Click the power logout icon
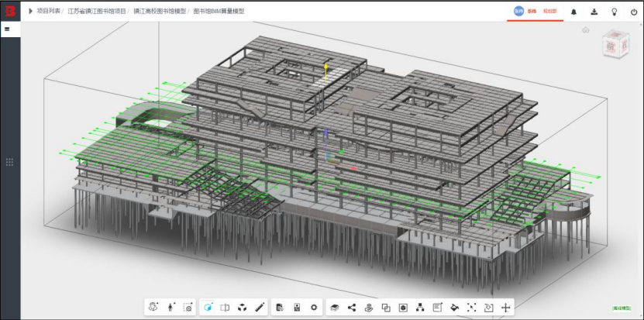 coord(634,12)
